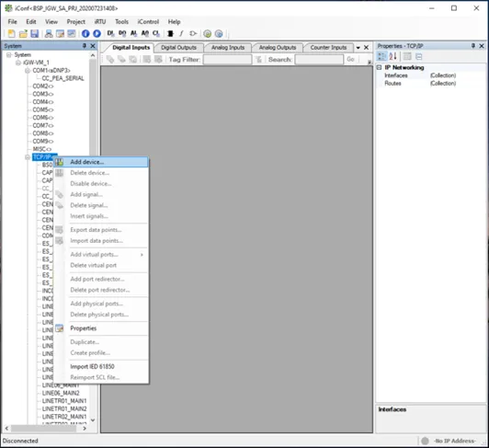This screenshot has width=489, height=448.
Task: Click the New project toolbar icon
Action: click(x=12, y=33)
